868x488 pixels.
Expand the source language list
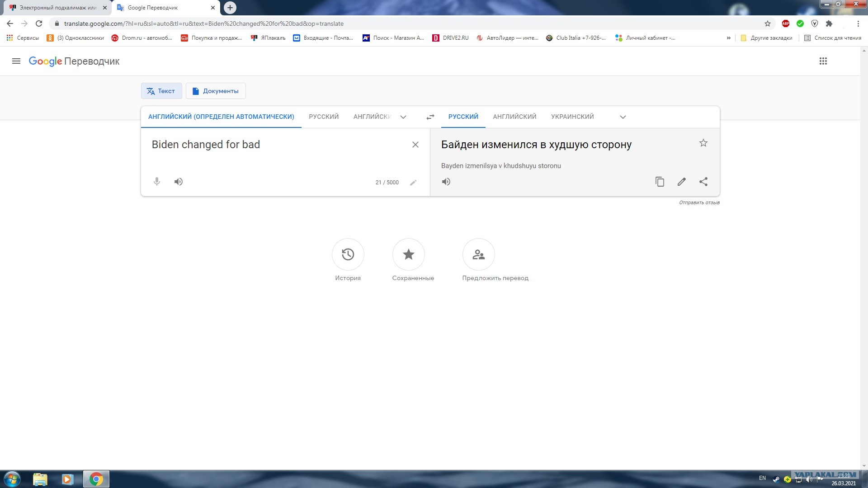[x=403, y=117]
